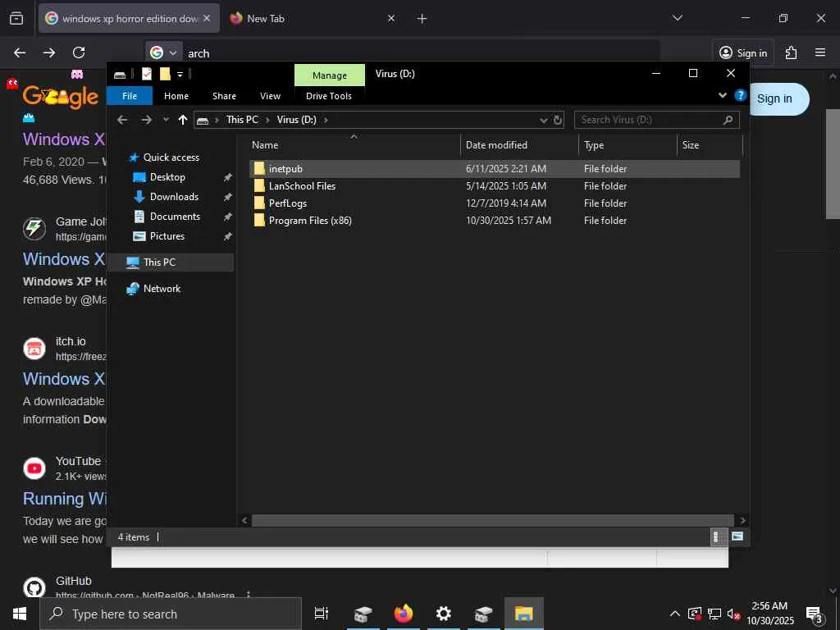
Task: Click the pin icon beside Downloads
Action: 228,197
